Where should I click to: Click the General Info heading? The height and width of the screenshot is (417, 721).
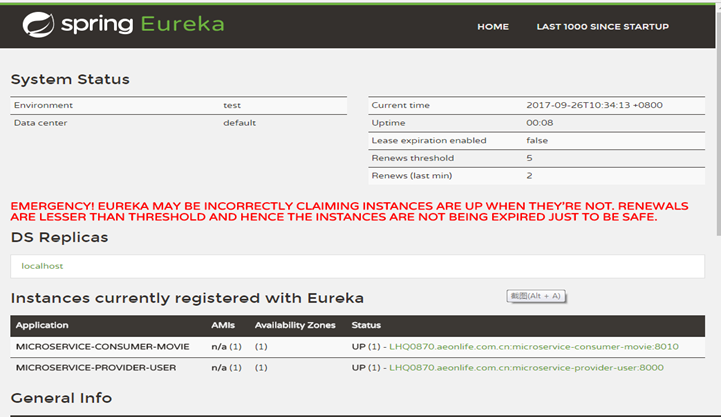[61, 398]
